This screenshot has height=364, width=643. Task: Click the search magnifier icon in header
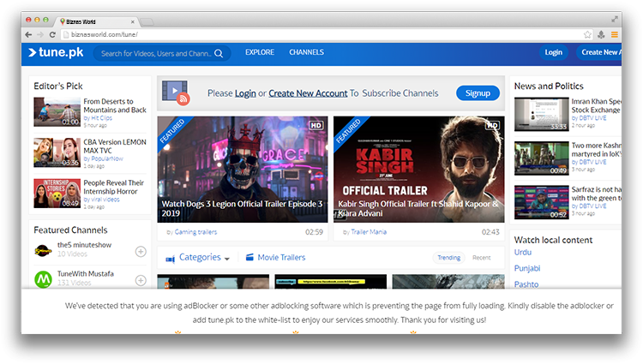219,53
